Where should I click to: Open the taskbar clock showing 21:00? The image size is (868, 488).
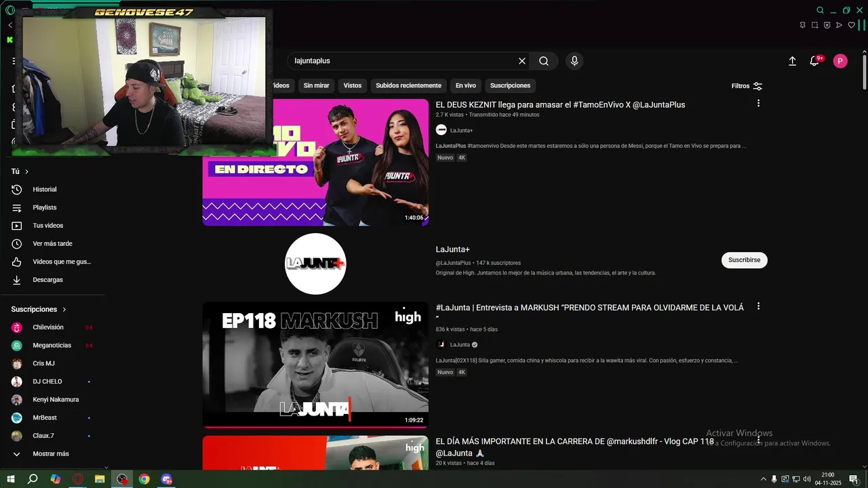828,479
